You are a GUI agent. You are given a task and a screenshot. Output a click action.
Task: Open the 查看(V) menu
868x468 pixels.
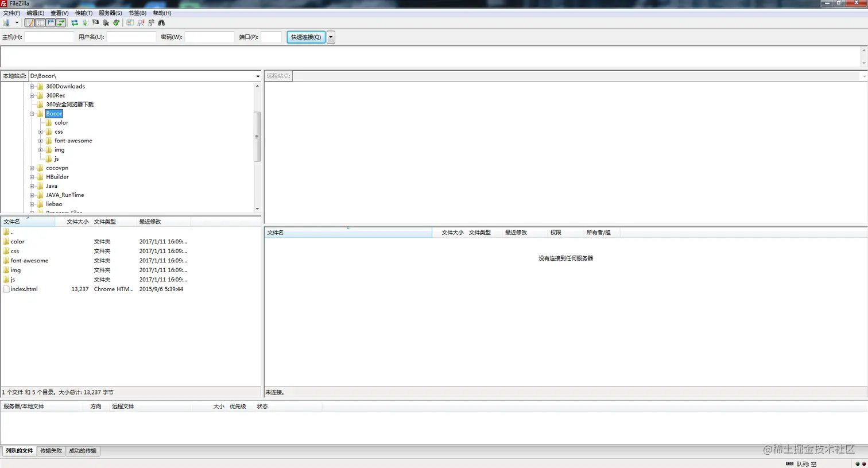tap(60, 13)
